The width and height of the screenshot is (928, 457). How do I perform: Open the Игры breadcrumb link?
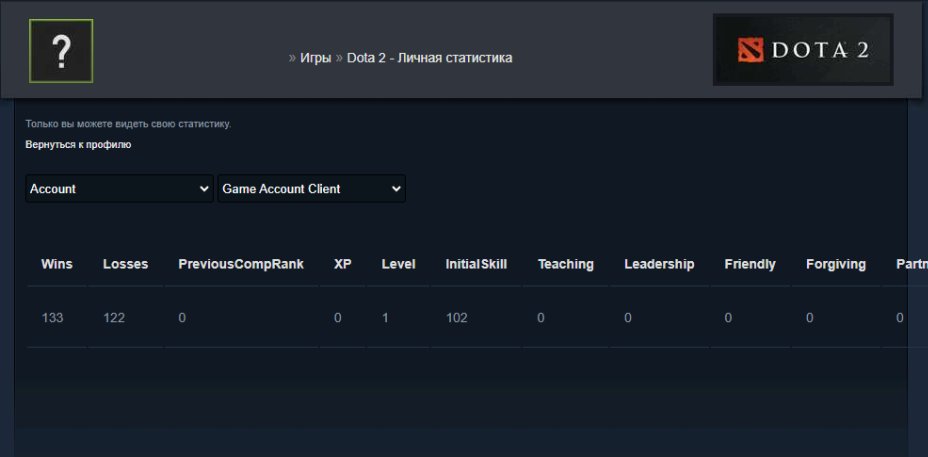click(x=315, y=58)
